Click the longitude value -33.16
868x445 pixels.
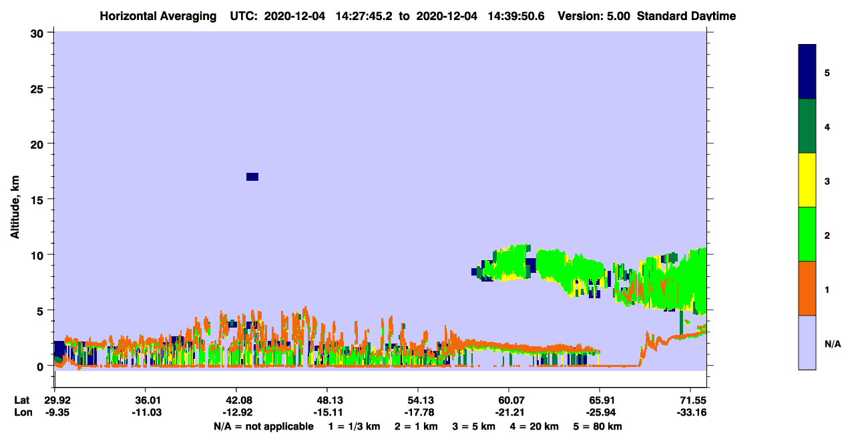[690, 412]
